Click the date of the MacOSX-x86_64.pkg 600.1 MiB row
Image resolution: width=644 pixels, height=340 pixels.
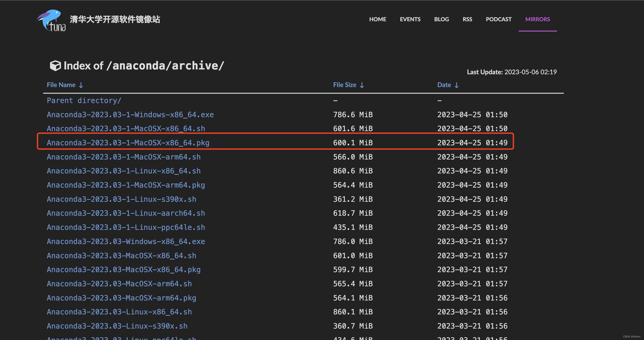[x=472, y=143]
